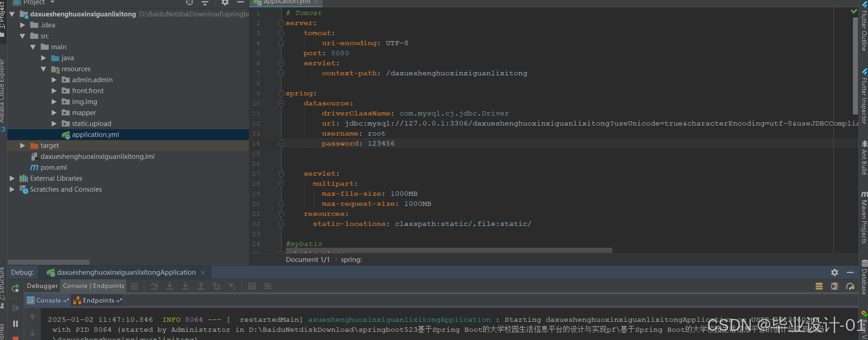
Task: Select the Console sub-tab
Action: pos(48,300)
